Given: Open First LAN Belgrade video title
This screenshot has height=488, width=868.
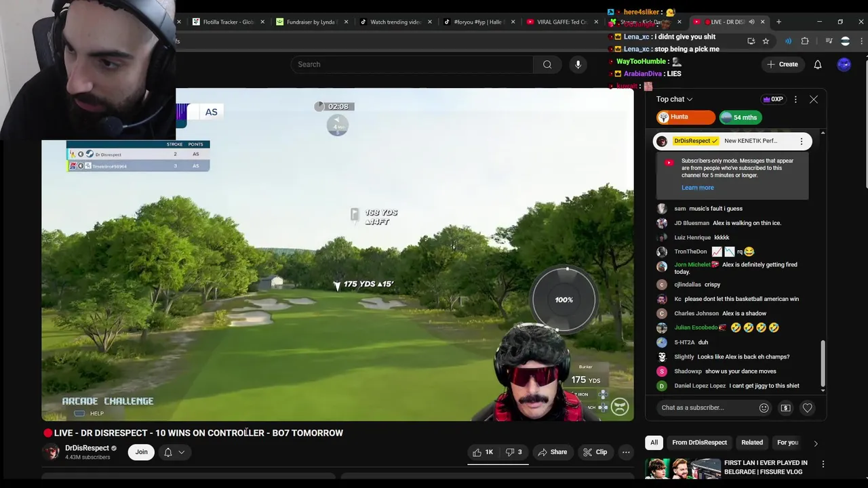Looking at the screenshot, I should click(766, 468).
